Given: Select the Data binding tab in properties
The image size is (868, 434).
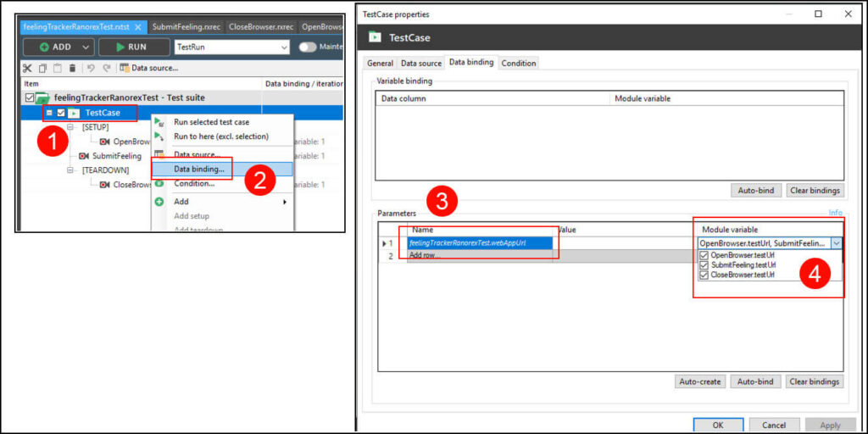Looking at the screenshot, I should coord(471,62).
